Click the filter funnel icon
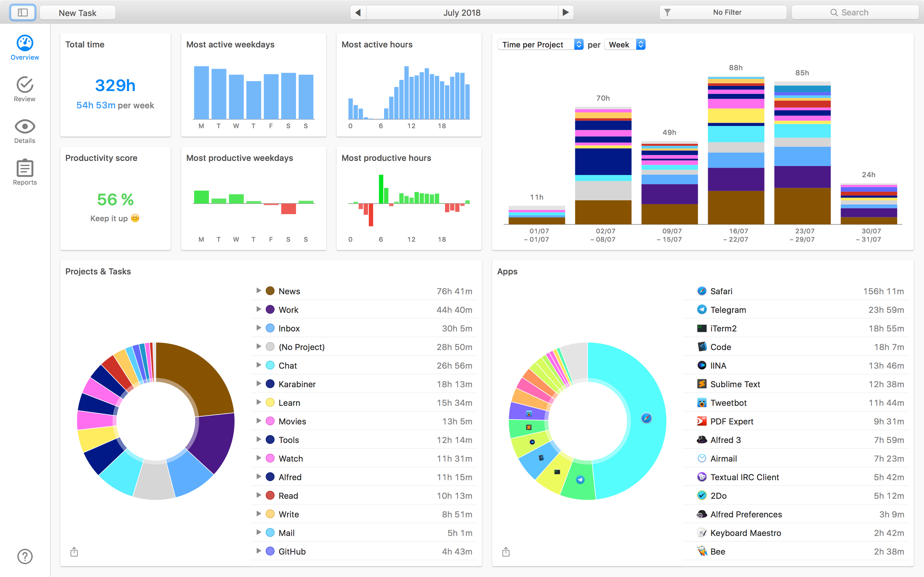This screenshot has height=577, width=924. point(667,13)
